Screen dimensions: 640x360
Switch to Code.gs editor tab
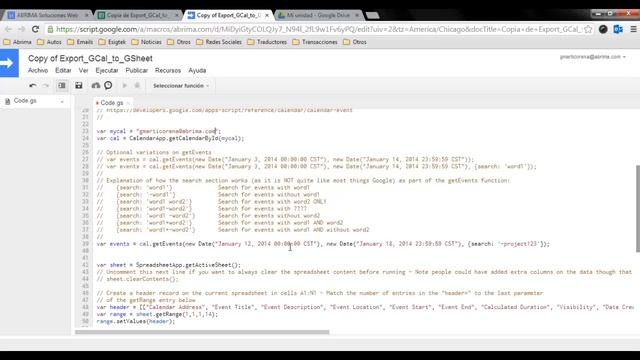pyautogui.click(x=111, y=103)
